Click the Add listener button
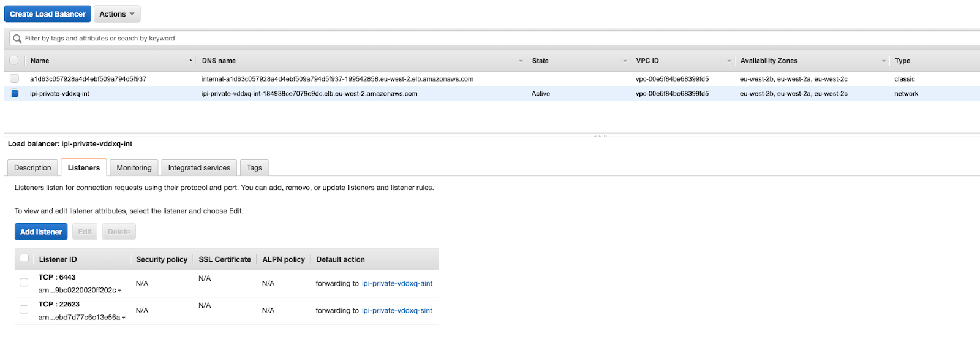Viewport: 980px width, 350px height. click(41, 232)
